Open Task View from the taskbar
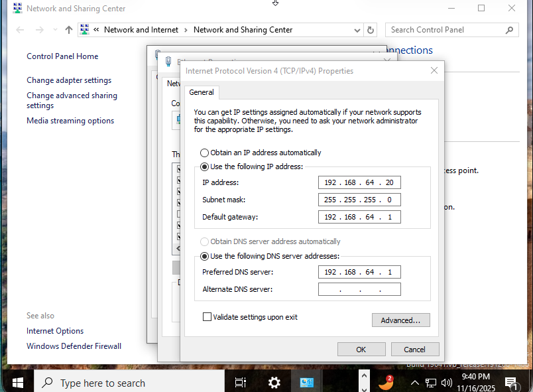Screen dimensions: 533x392 pyautogui.click(x=240, y=382)
